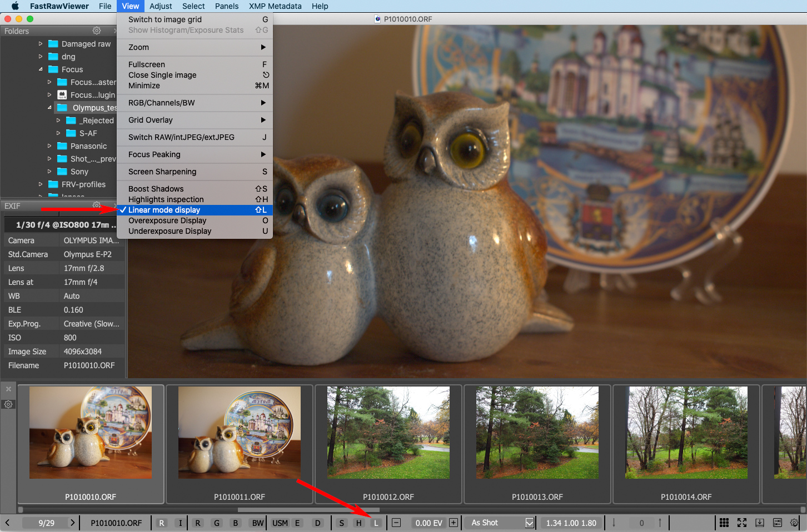The width and height of the screenshot is (807, 532).
Task: Open Folders panel gear settings
Action: click(x=97, y=31)
